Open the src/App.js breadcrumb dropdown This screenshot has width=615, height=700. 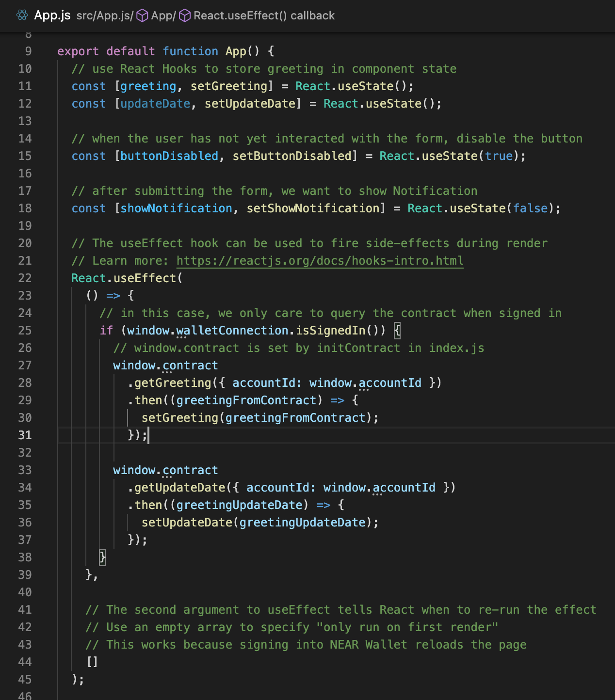pos(103,16)
